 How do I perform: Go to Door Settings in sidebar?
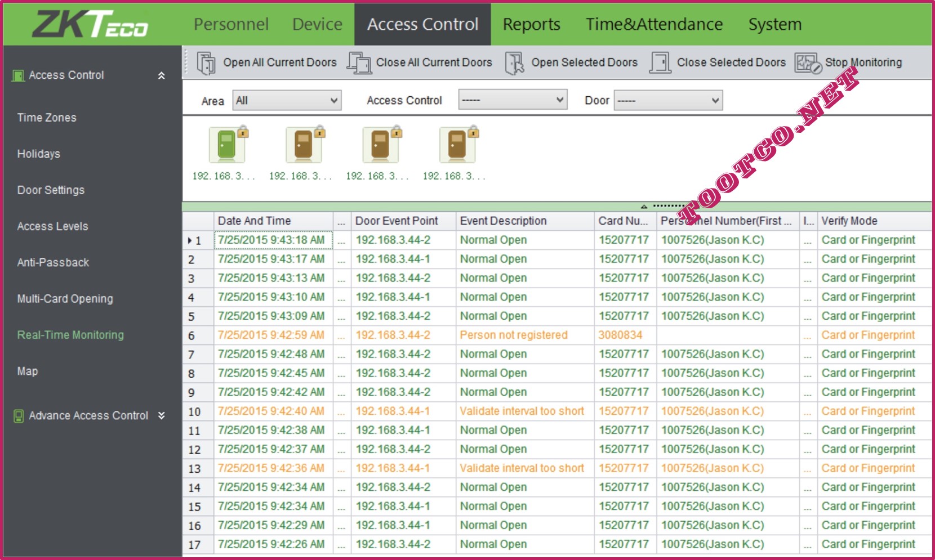click(x=51, y=190)
